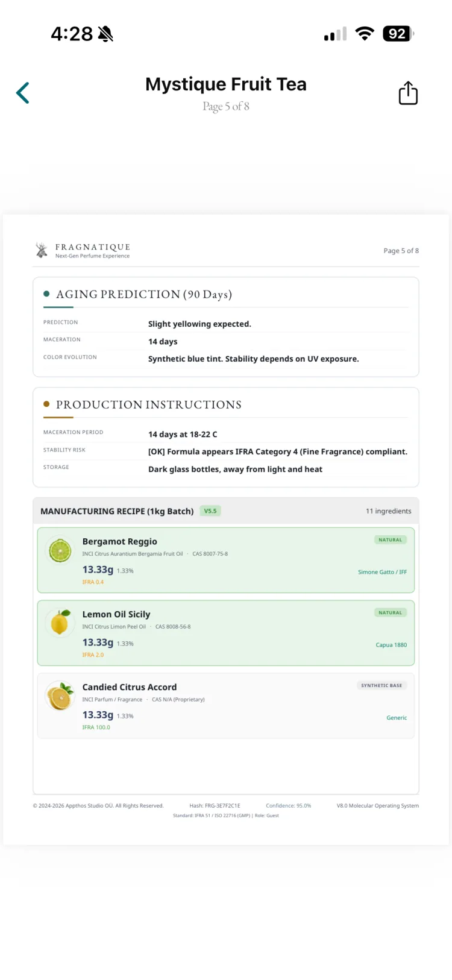
Task: Tap CAS 8008-56-8 number
Action: [173, 627]
